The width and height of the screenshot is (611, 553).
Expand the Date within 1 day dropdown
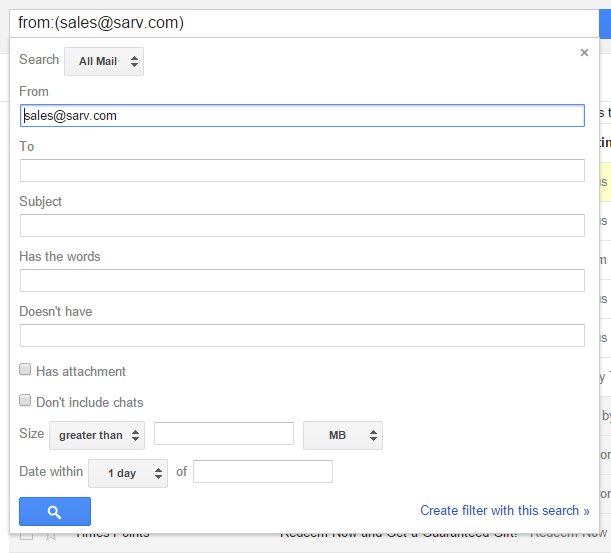pyautogui.click(x=128, y=473)
